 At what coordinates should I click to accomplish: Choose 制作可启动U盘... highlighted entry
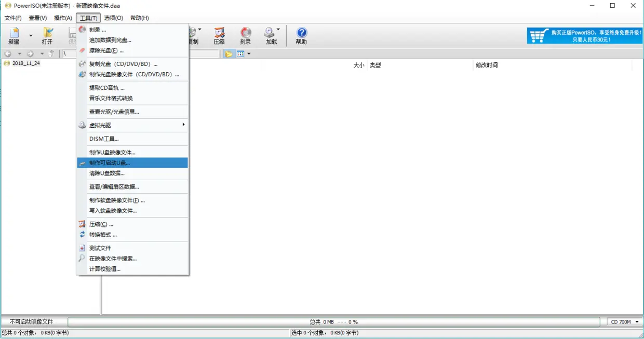(132, 162)
